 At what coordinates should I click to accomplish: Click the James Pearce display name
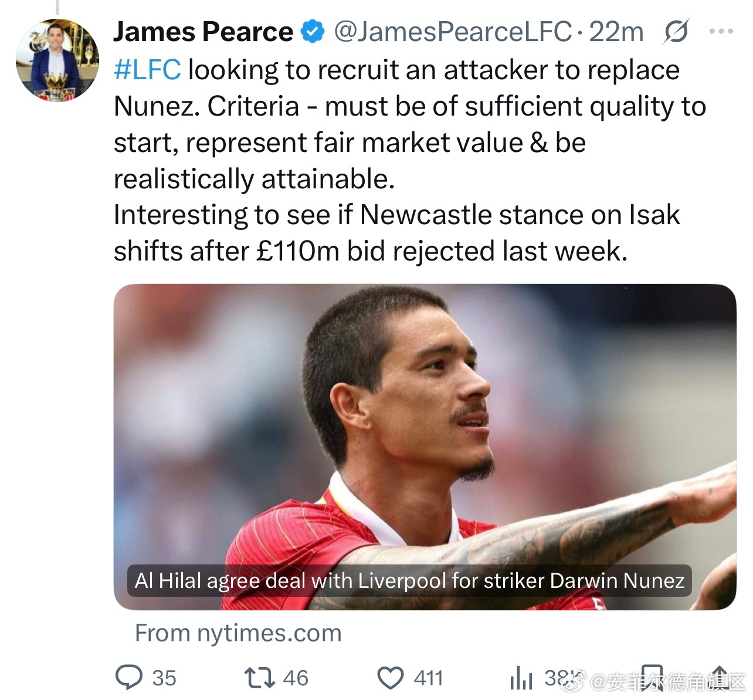coord(203,32)
